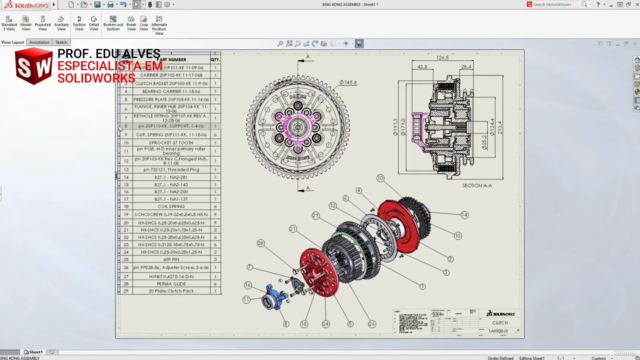
Task: Switch to the View Layout tab
Action: (12, 42)
